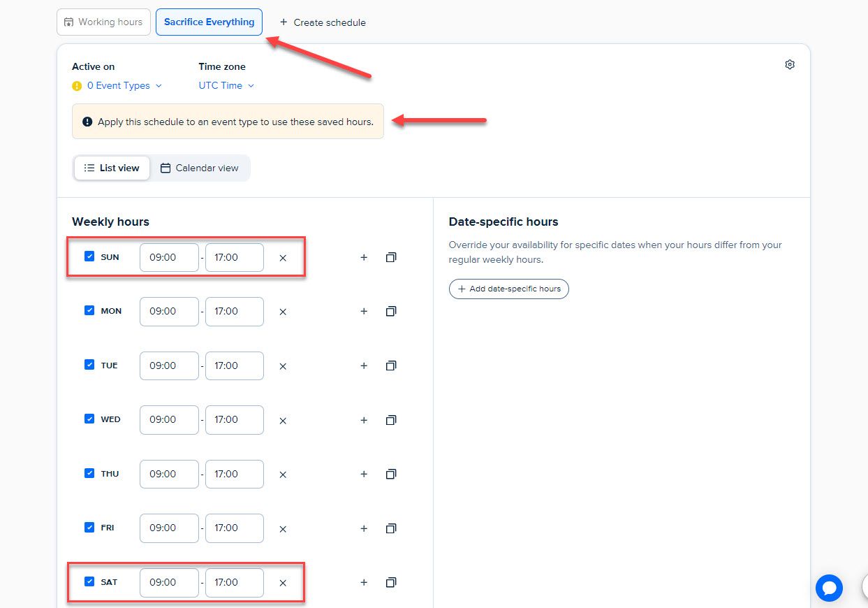Delete Wednesday's time interval

coord(283,420)
